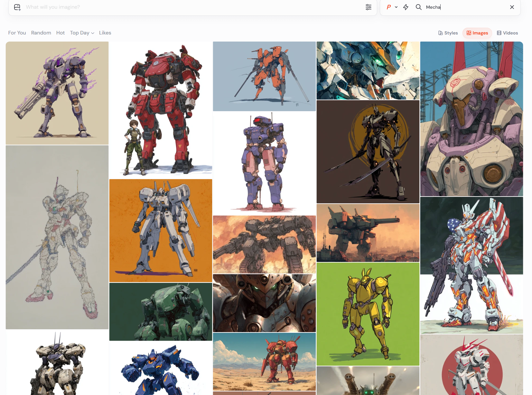The height and width of the screenshot is (395, 532).
Task: Open the prompt settings sliders icon
Action: pyautogui.click(x=369, y=7)
